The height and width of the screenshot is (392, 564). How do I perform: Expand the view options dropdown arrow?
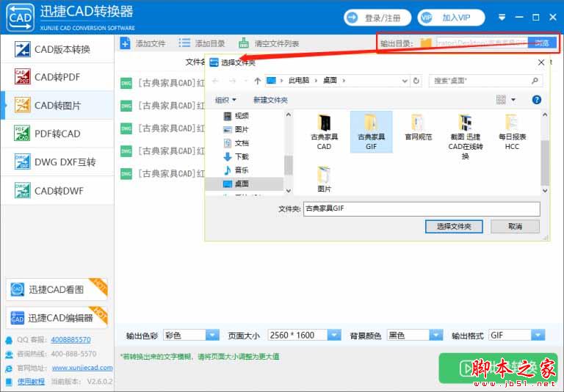(513, 100)
